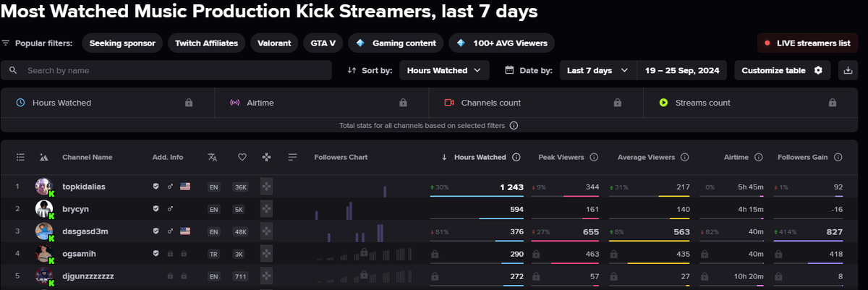Click the avatar column header icon
The height and width of the screenshot is (290, 868).
(x=44, y=157)
